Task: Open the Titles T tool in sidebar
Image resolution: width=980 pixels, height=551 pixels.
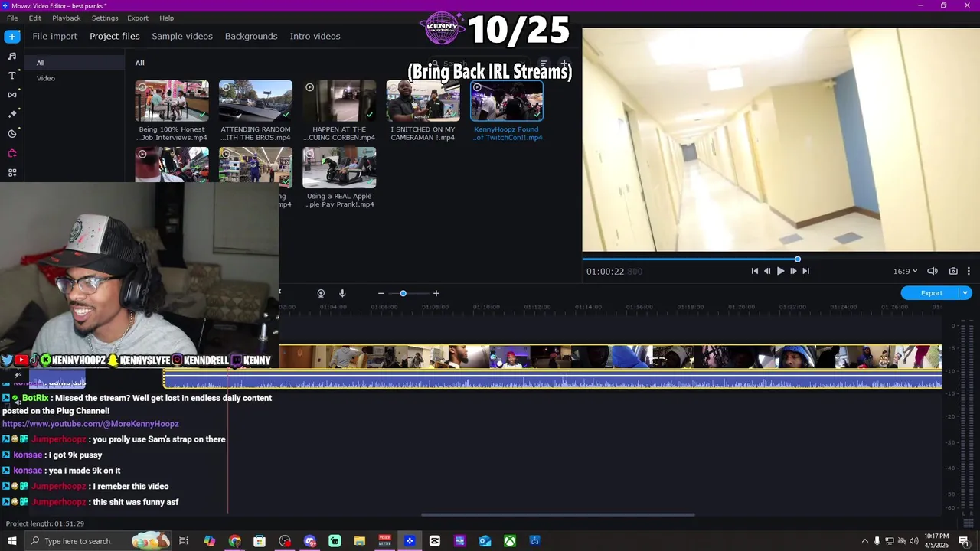Action: (12, 76)
